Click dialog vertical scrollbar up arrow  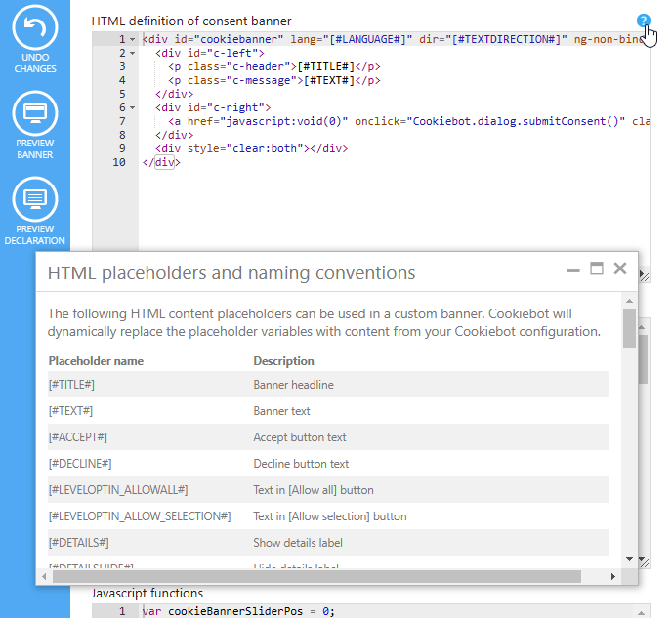tap(629, 301)
